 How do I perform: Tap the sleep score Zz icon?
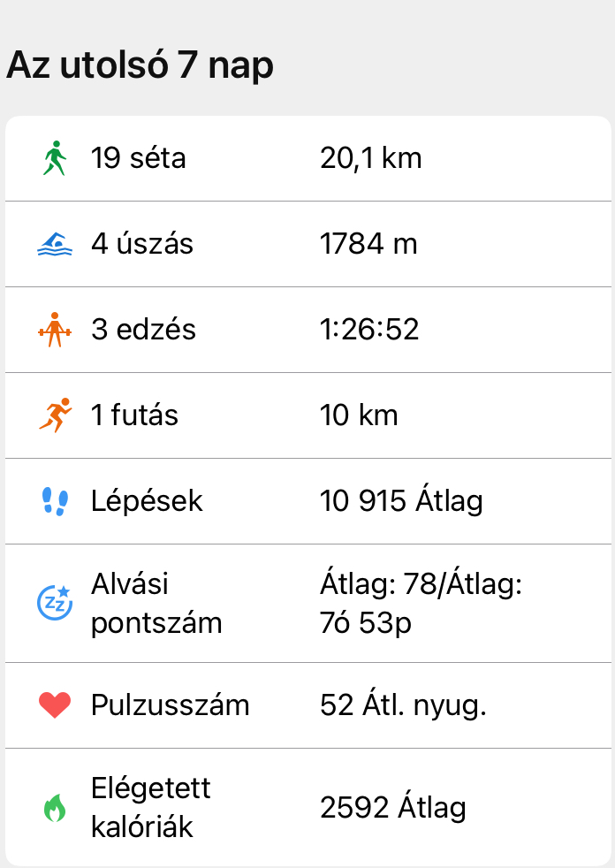tap(55, 603)
